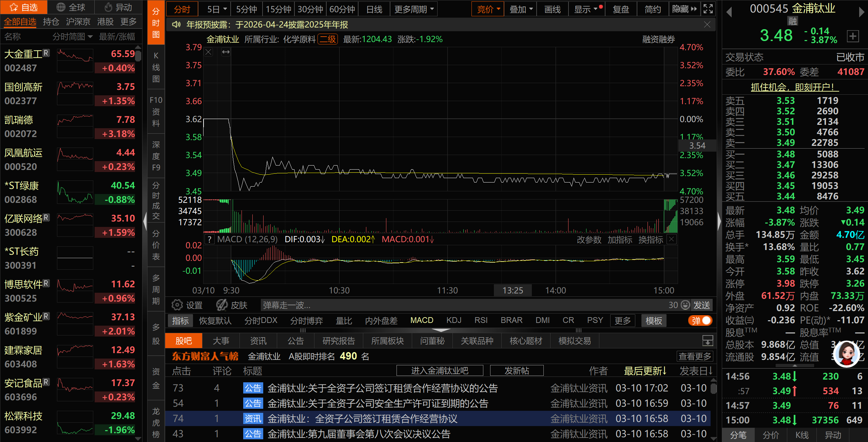Open the 更多周期 dropdown

coord(413,9)
